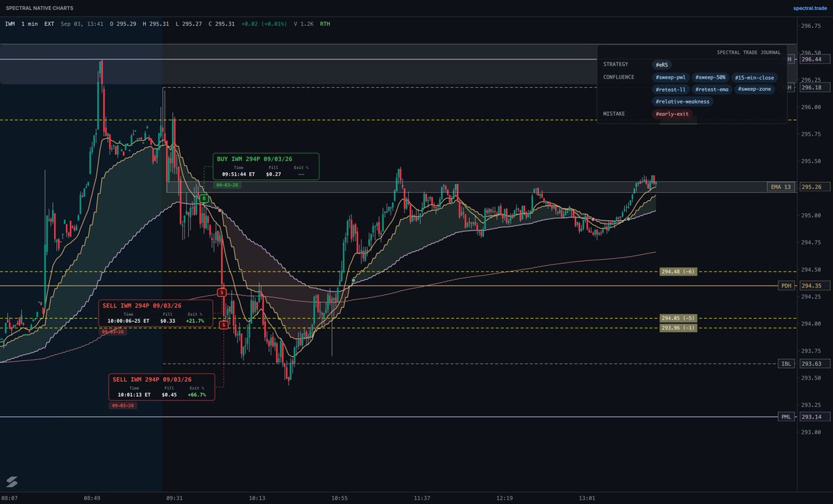833x504 pixels.
Task: Click the SPECTRAL TRADE JOURNAL heading
Action: point(748,52)
